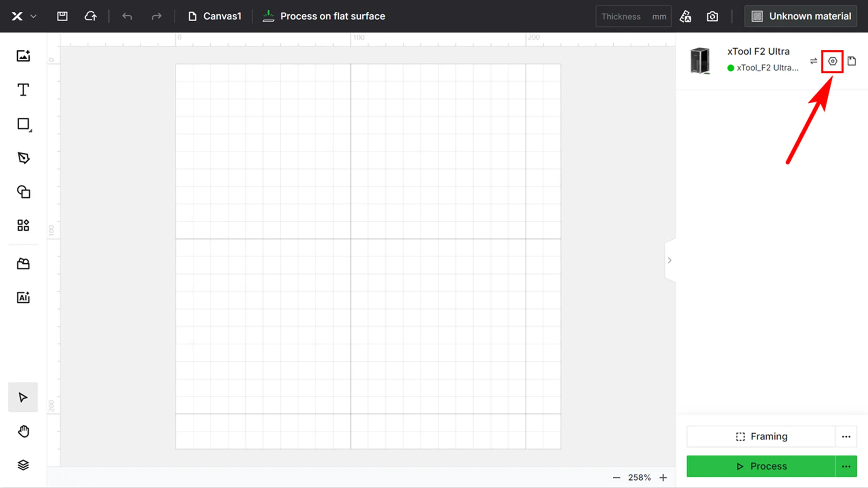This screenshot has width=868, height=488.
Task: Activate the Hand pan tool
Action: pos(23,432)
